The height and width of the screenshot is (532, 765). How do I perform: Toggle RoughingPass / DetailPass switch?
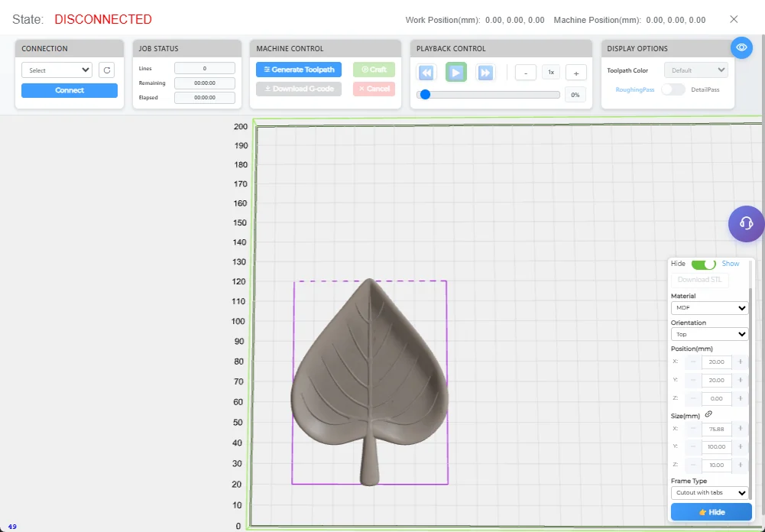(673, 89)
